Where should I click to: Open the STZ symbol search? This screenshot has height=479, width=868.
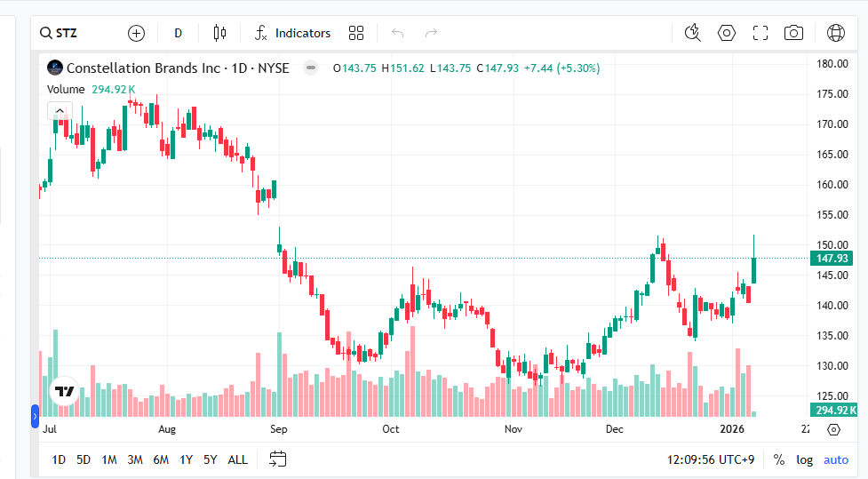pyautogui.click(x=59, y=33)
